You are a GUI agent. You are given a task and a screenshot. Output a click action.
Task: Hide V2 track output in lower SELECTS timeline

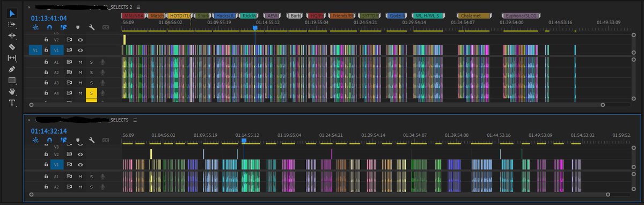pyautogui.click(x=80, y=154)
